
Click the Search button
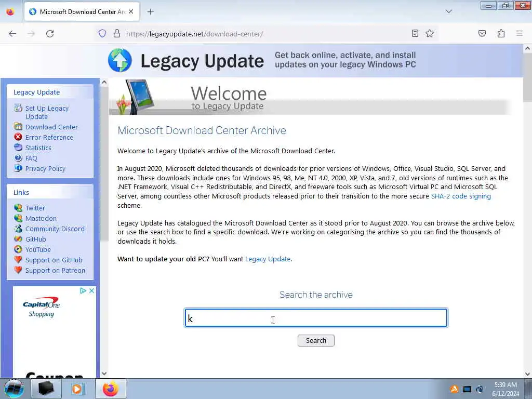point(316,340)
